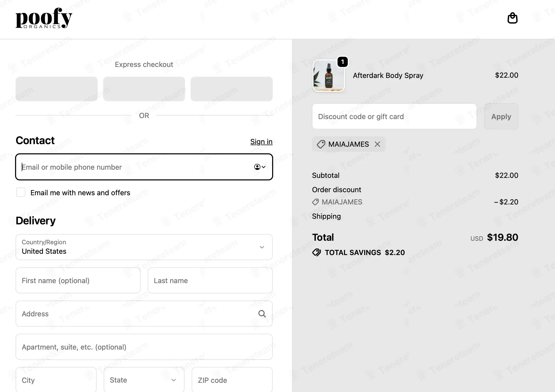The height and width of the screenshot is (392, 555).
Task: Click the Apply discount button
Action: 501,116
